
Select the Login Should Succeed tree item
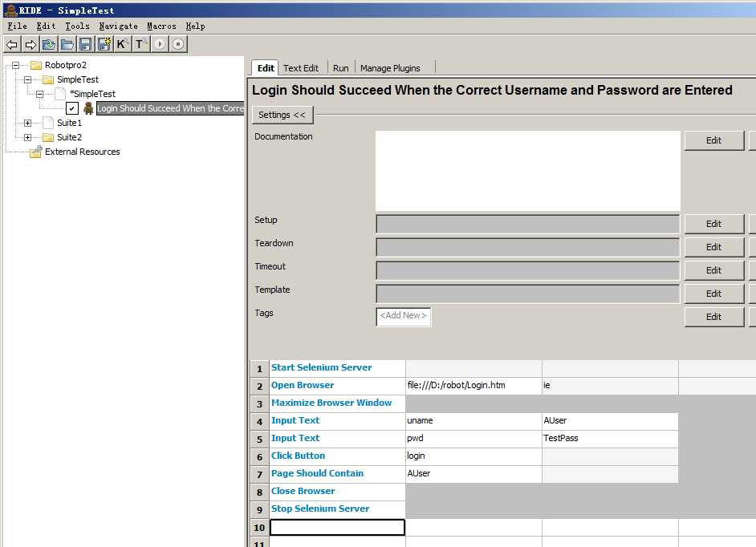pos(170,108)
